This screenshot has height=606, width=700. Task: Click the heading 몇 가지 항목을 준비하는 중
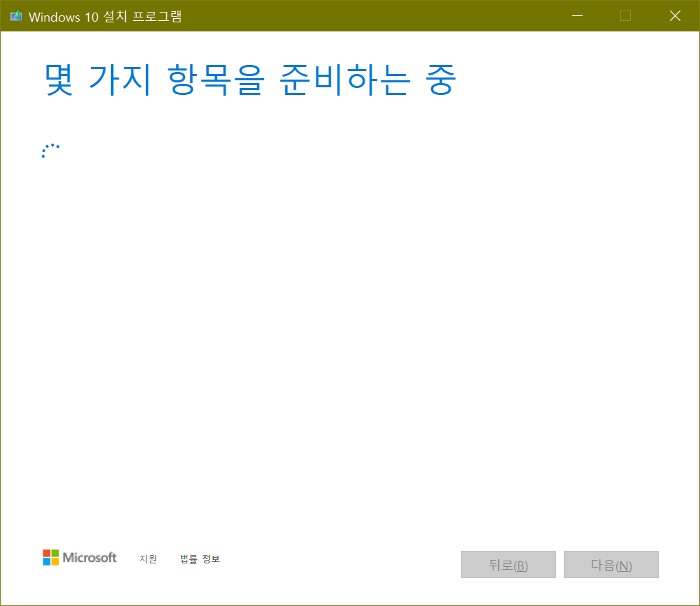pos(250,80)
